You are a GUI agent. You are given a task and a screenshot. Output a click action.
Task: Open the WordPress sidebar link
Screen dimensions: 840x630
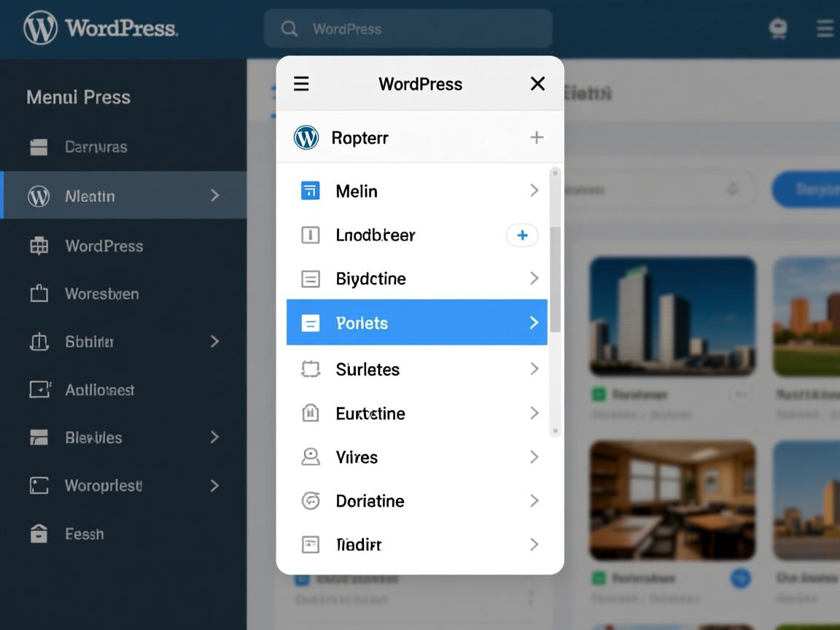pos(104,246)
